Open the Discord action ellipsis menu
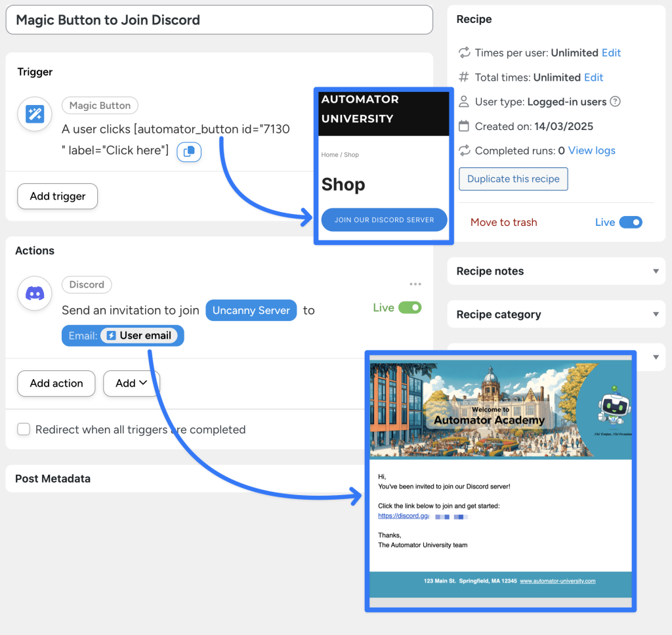This screenshot has height=635, width=672. pos(415,284)
